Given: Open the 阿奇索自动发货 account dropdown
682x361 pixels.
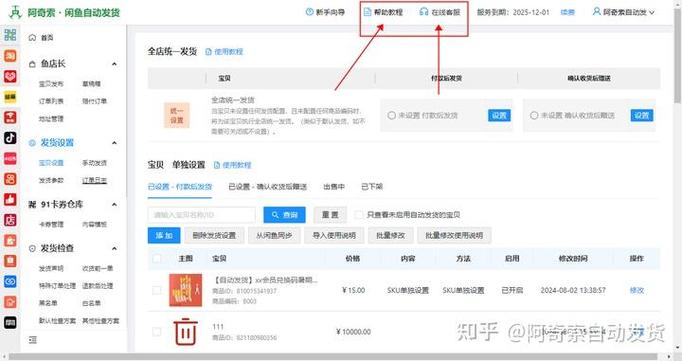Looking at the screenshot, I should pos(624,12).
